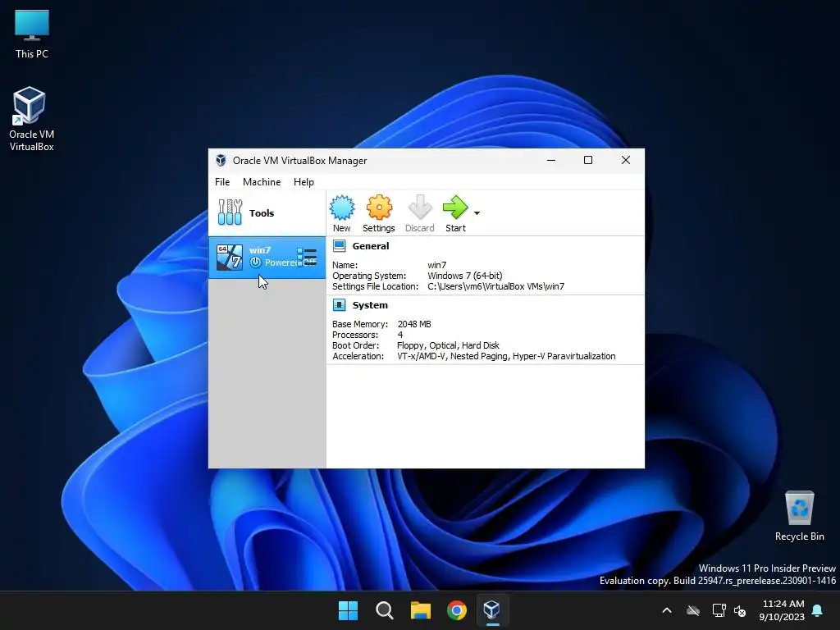Screen dimensions: 840x630
Task: Select the This PC desktop icon
Action: [x=32, y=34]
